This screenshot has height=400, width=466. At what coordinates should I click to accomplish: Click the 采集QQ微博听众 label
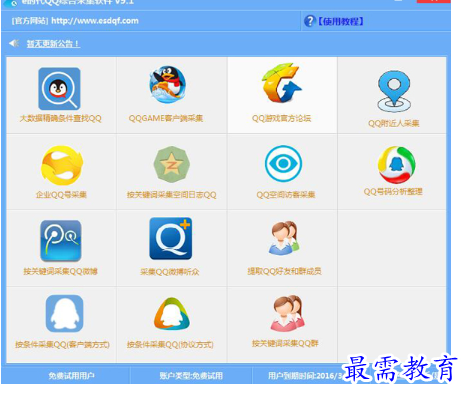170,272
